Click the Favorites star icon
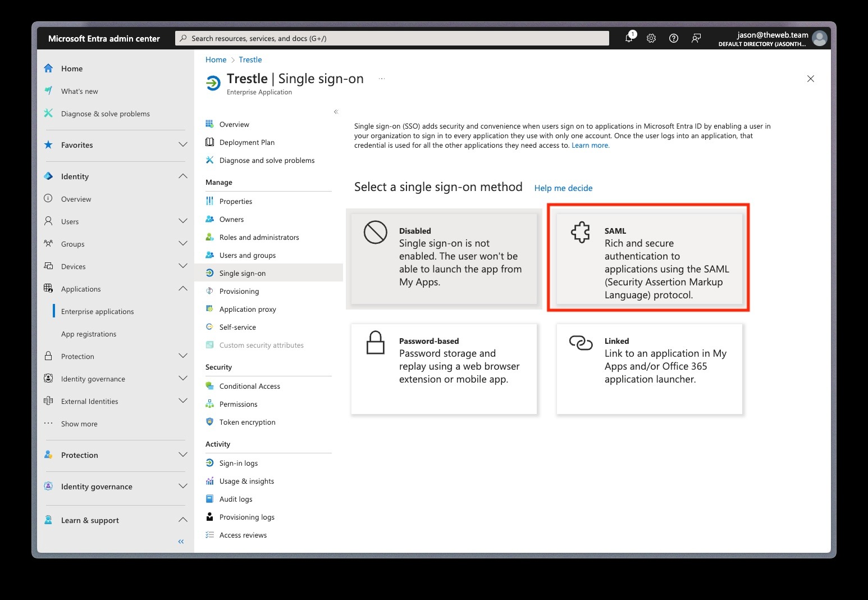The width and height of the screenshot is (868, 600). (x=49, y=145)
